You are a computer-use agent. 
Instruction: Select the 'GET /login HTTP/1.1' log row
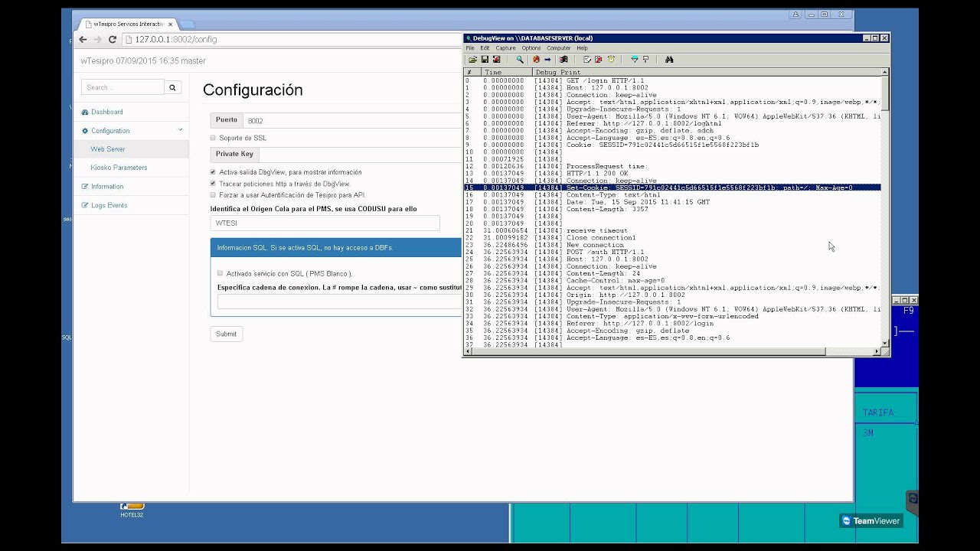[x=672, y=80]
